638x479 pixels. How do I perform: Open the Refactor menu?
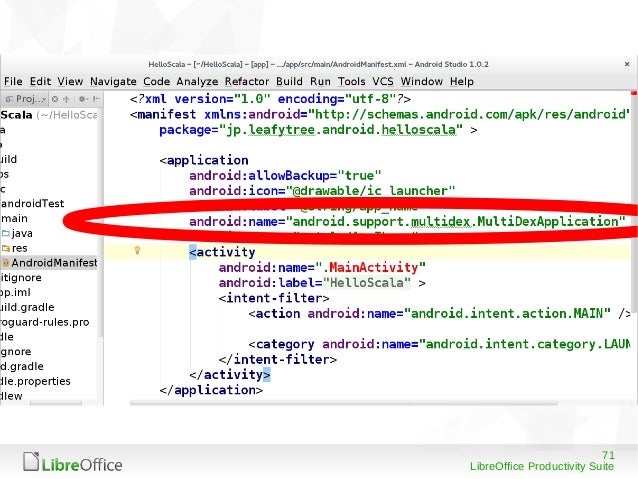(247, 81)
